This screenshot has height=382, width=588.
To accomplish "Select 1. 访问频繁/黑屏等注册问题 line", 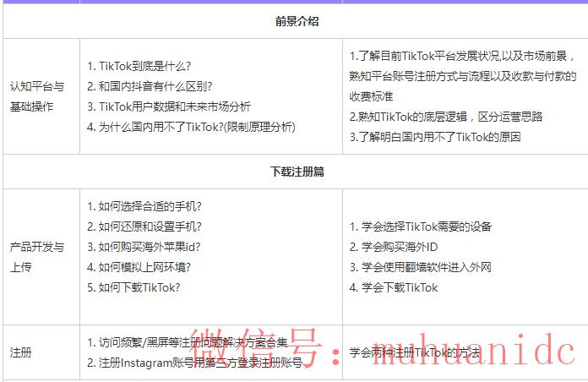I will [x=188, y=342].
